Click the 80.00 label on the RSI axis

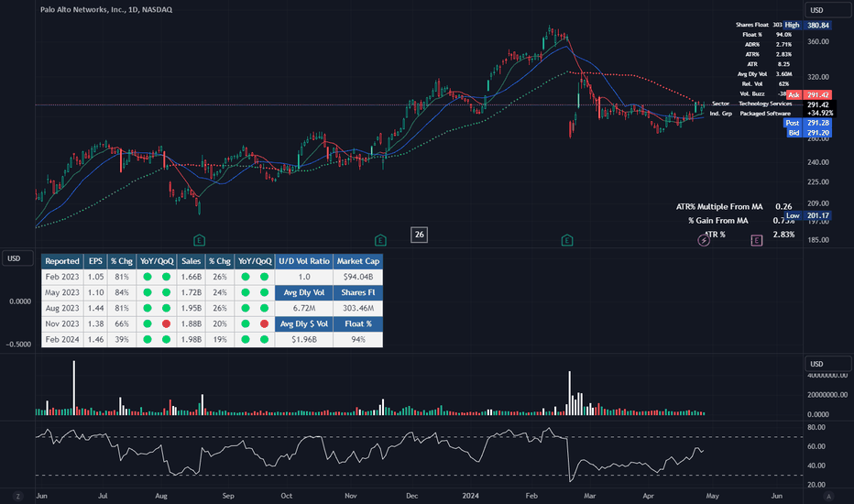pyautogui.click(x=816, y=427)
